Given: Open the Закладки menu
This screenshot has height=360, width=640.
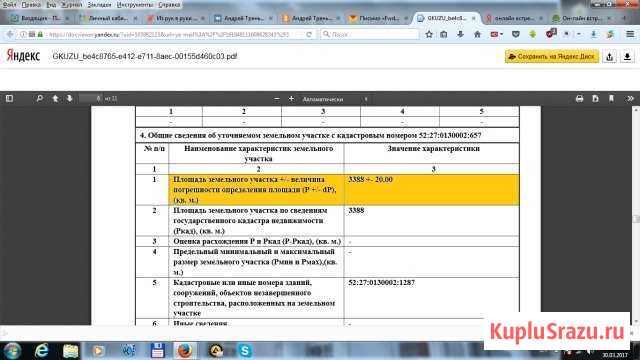Looking at the screenshot, I should (x=99, y=4).
